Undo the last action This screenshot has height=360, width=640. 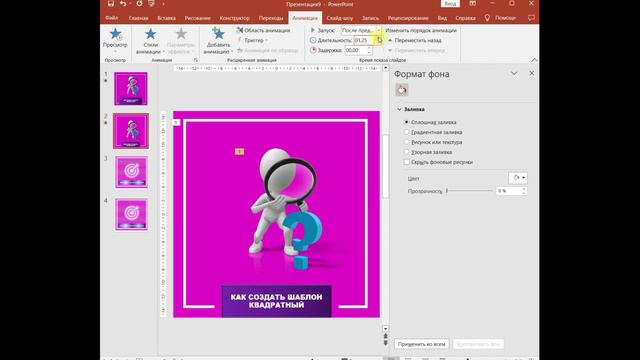pos(122,4)
